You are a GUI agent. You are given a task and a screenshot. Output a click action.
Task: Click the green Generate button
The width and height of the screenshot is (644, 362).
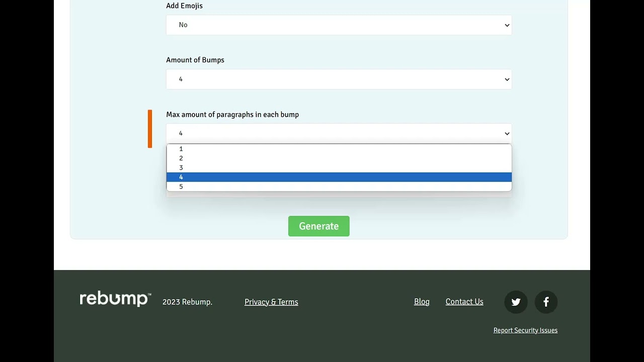(319, 226)
